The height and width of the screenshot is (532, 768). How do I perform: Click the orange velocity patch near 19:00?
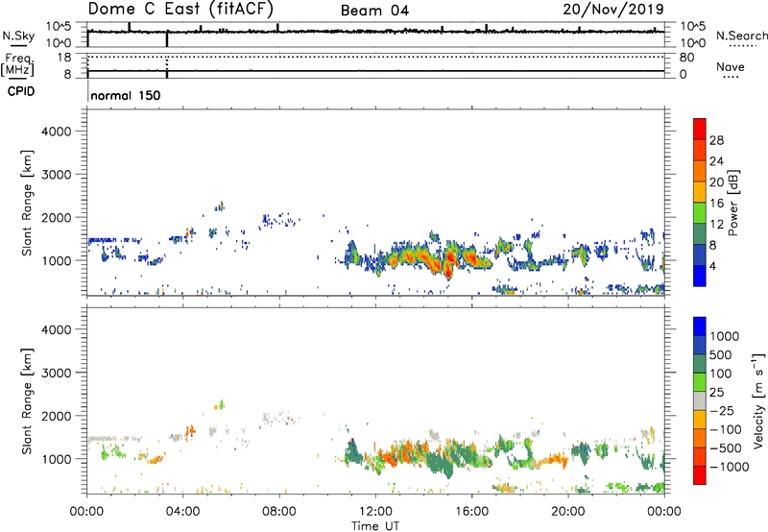[x=554, y=461]
